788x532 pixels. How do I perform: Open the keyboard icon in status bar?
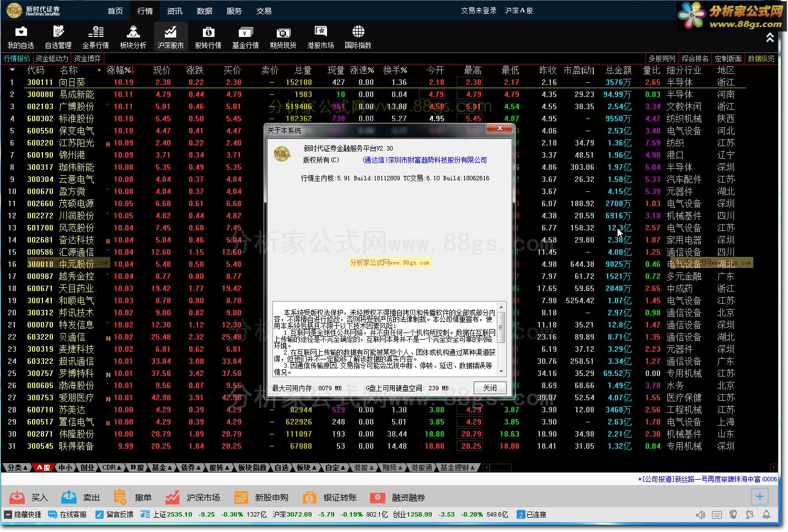click(717, 514)
